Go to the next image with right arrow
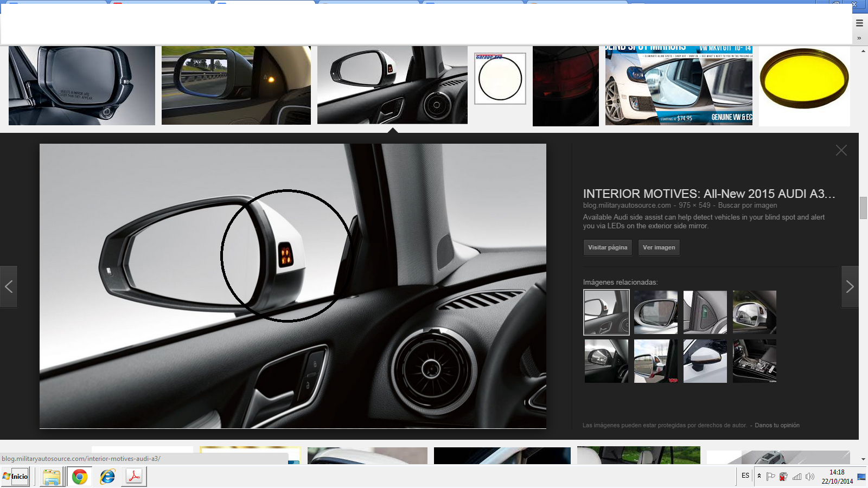The width and height of the screenshot is (868, 488). 850,287
